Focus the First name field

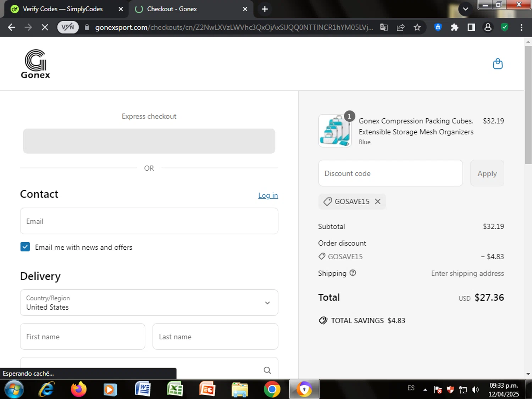click(83, 337)
